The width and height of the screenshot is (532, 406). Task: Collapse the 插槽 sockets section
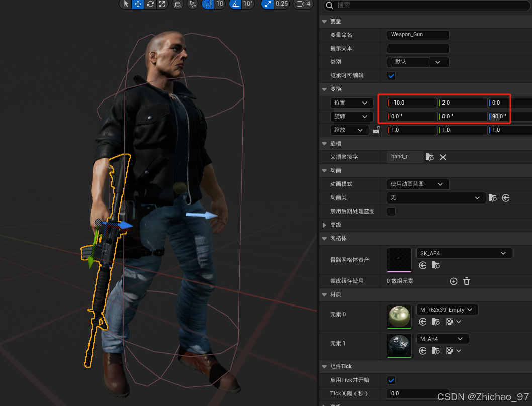[324, 144]
